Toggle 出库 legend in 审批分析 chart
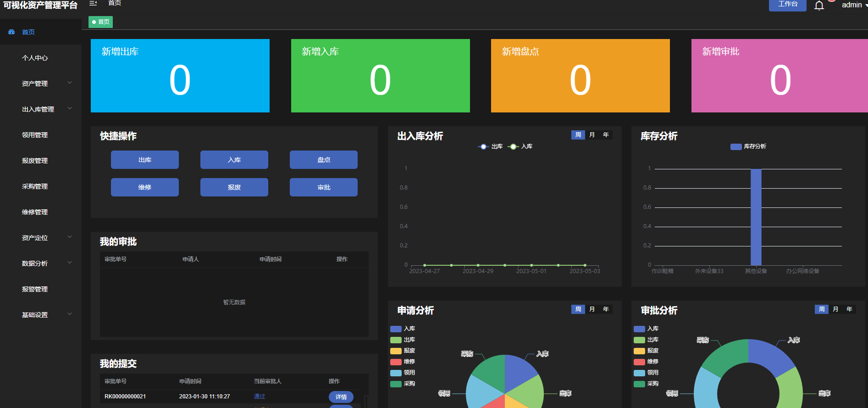868x408 pixels. (x=646, y=340)
